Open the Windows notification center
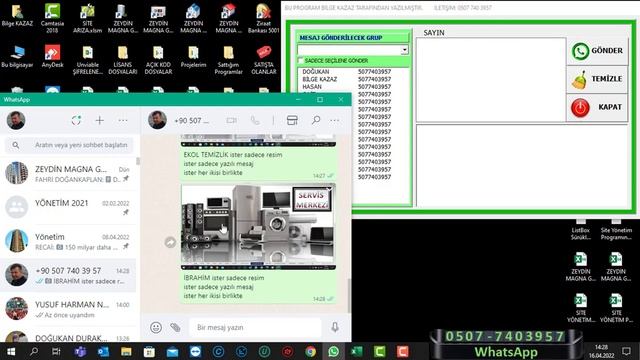 [x=627, y=351]
